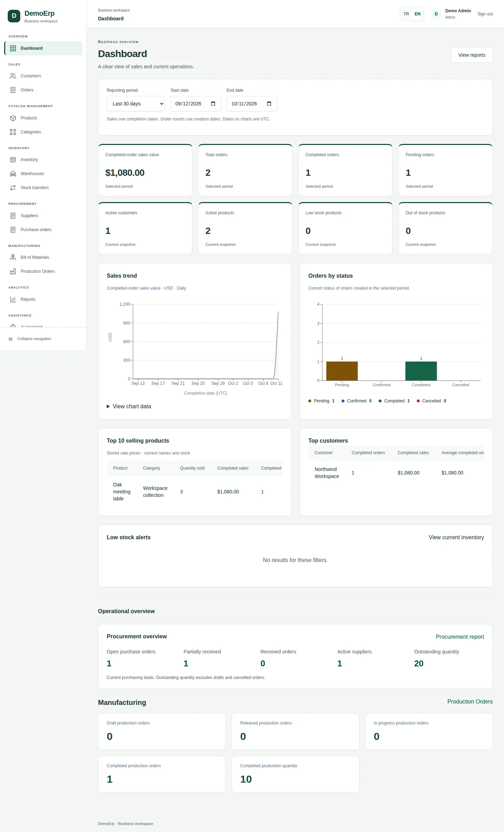This screenshot has width=504, height=832.
Task: Click the Customers people icon
Action: [x=13, y=76]
